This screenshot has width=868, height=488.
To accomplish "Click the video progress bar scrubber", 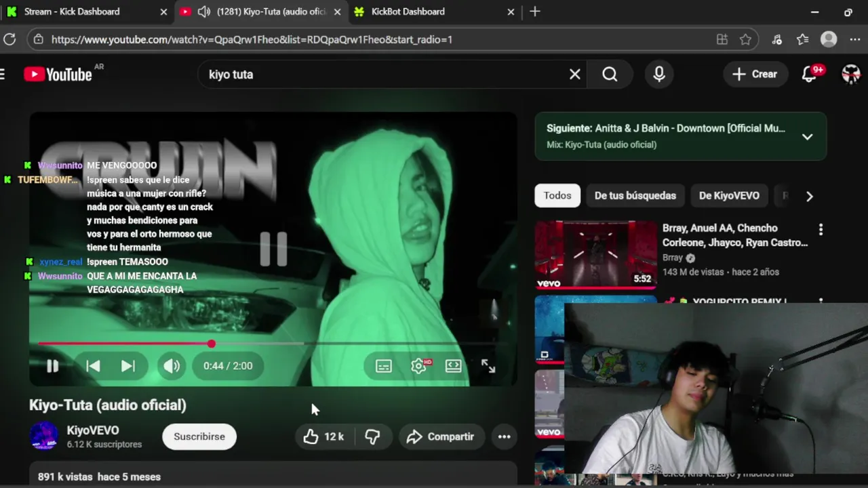I will pyautogui.click(x=212, y=344).
